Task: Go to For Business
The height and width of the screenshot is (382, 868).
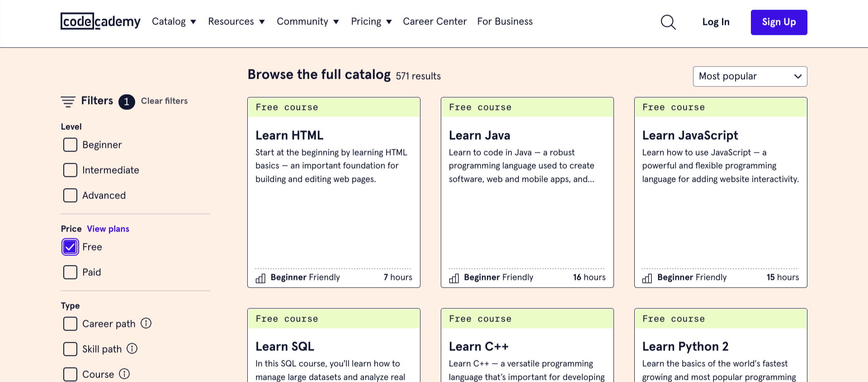Action: (x=505, y=22)
